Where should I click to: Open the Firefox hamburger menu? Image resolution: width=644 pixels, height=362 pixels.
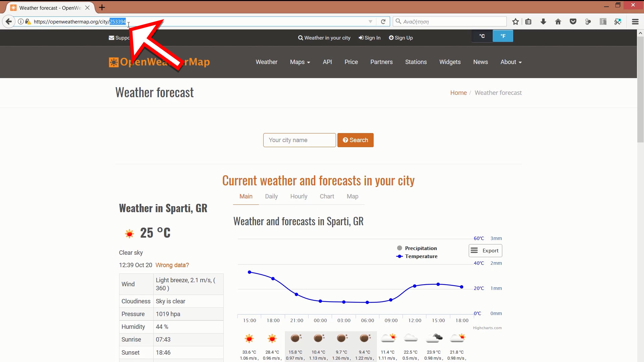tap(635, 21)
